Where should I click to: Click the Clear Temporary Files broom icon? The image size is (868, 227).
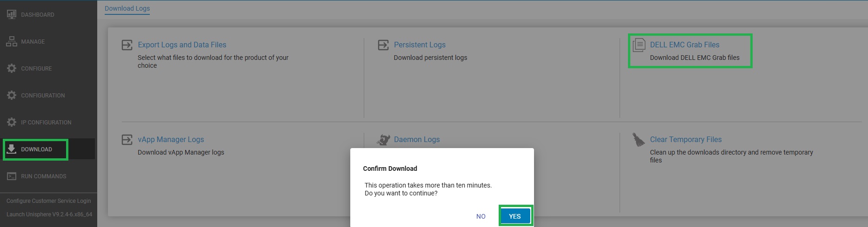[x=639, y=140]
